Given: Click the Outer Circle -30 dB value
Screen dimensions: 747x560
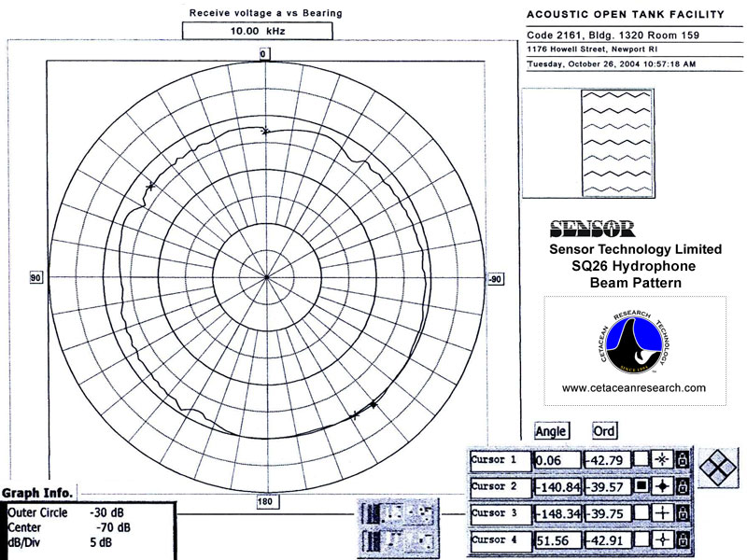Looking at the screenshot, I should coord(106,512).
